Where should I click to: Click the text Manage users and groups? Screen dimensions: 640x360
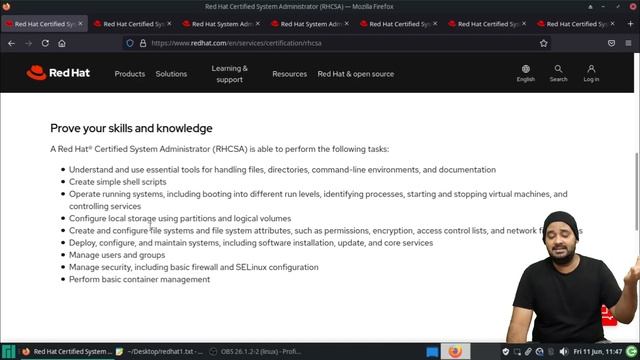click(117, 255)
